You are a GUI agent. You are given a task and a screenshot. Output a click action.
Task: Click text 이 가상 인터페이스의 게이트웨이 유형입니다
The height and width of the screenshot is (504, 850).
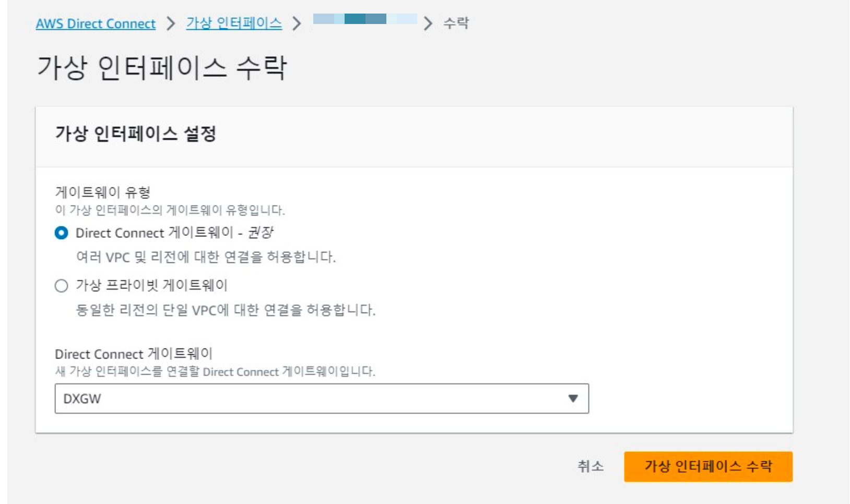[x=170, y=210]
